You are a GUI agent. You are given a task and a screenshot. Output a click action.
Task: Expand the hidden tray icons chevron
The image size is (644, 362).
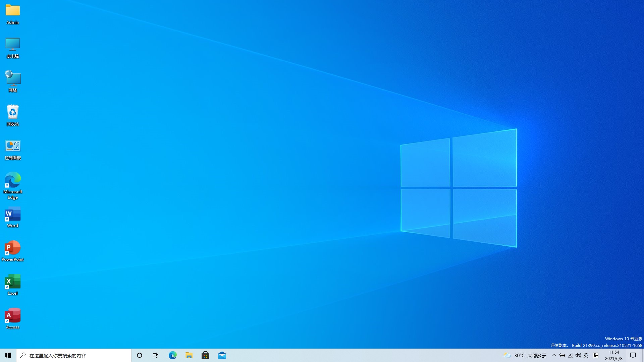(x=554, y=356)
